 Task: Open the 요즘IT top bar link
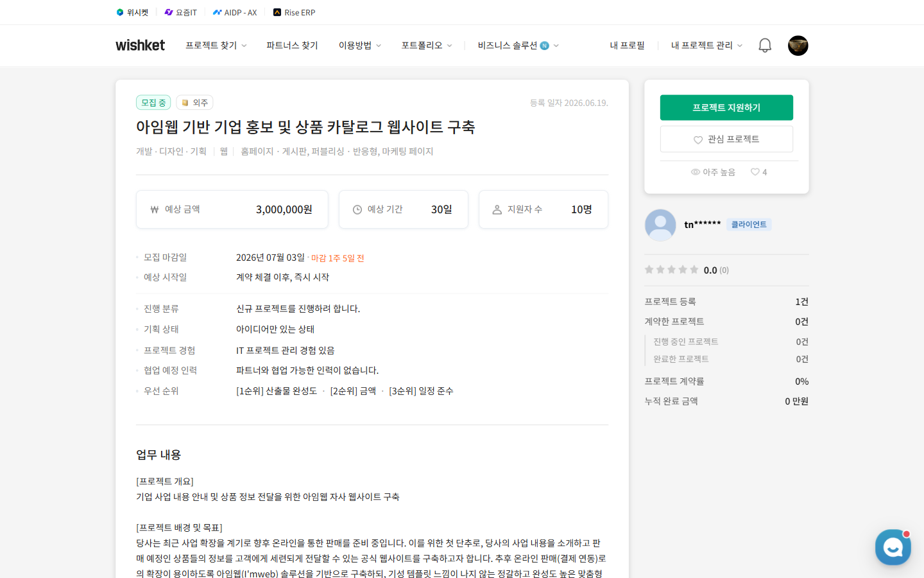181,12
